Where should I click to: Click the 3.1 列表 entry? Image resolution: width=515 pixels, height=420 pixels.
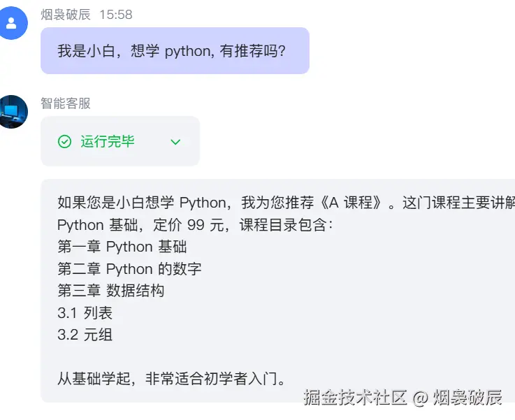[85, 313]
